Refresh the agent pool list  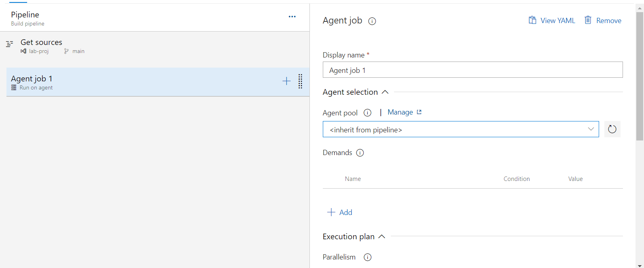[x=612, y=129]
